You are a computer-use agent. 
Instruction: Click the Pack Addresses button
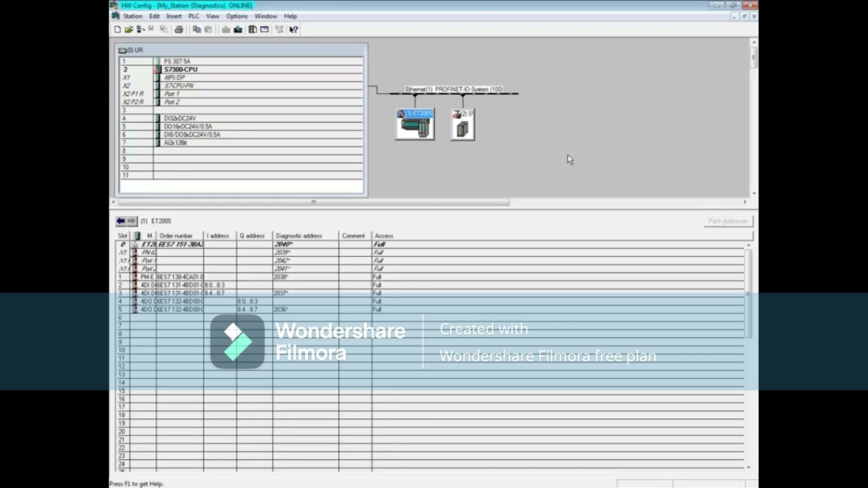(728, 222)
